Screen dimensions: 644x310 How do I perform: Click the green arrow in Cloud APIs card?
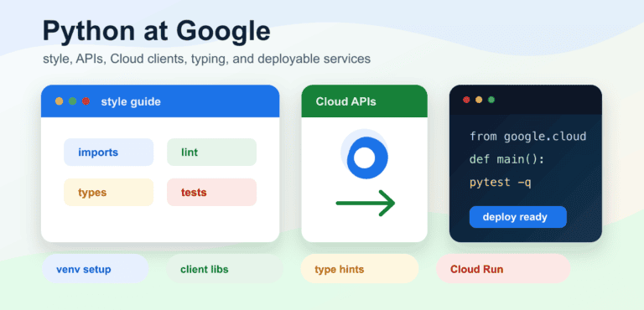pos(366,203)
